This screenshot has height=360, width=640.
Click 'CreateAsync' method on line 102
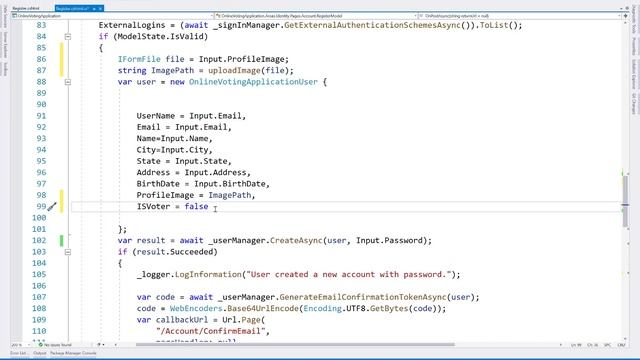click(296, 240)
